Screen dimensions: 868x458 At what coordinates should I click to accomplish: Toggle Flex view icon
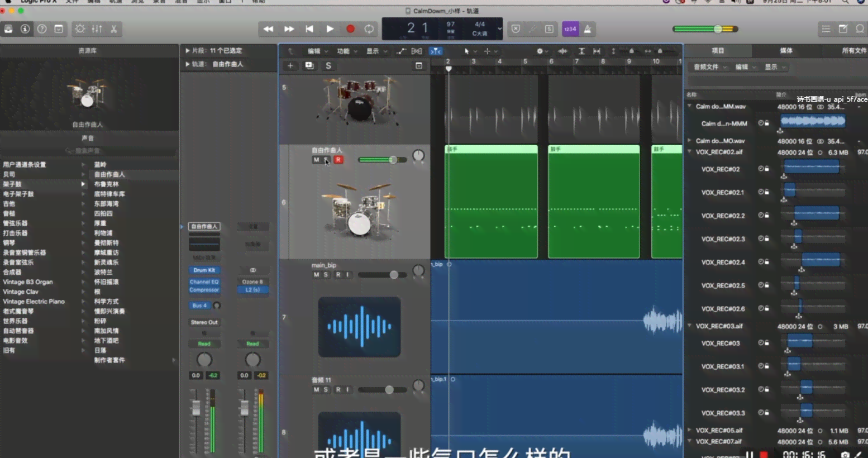point(417,51)
